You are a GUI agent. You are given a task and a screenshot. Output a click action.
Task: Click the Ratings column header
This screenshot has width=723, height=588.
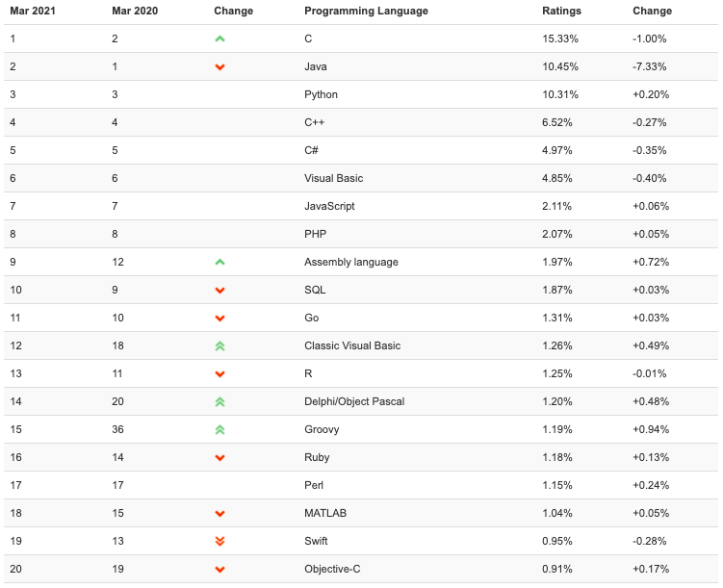pos(561,11)
